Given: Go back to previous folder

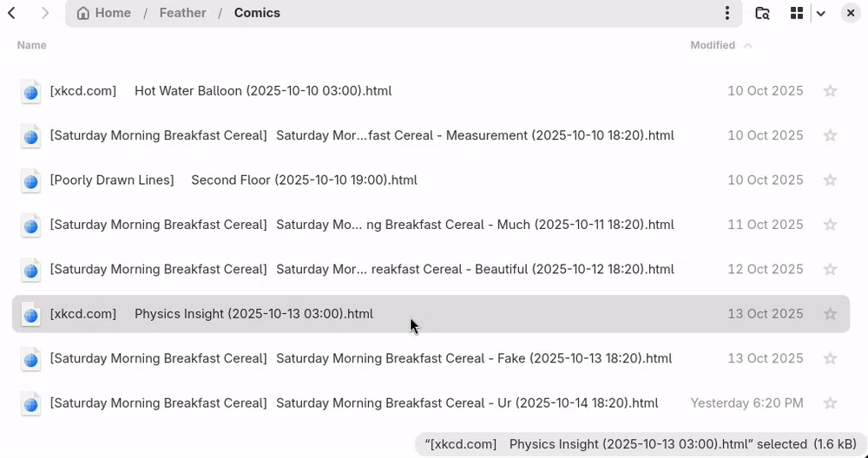Looking at the screenshot, I should point(12,13).
